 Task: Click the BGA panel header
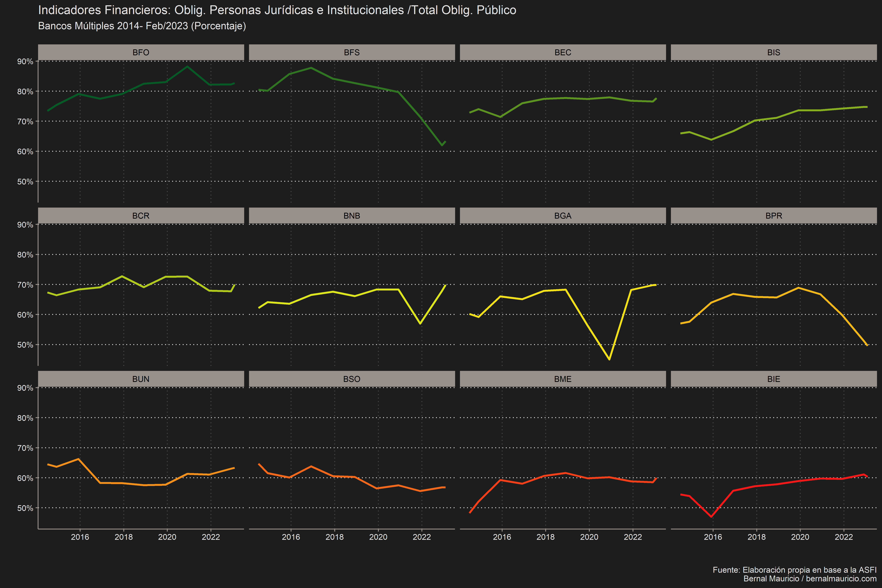point(563,216)
